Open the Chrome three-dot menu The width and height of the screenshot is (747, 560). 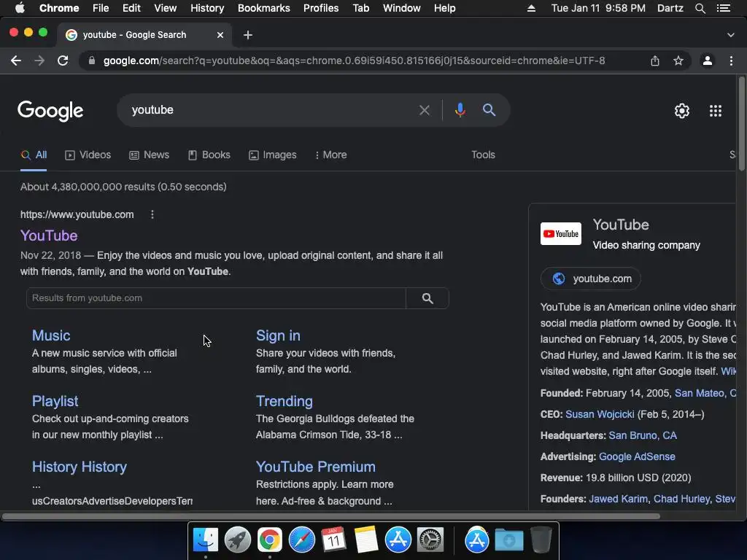click(731, 61)
